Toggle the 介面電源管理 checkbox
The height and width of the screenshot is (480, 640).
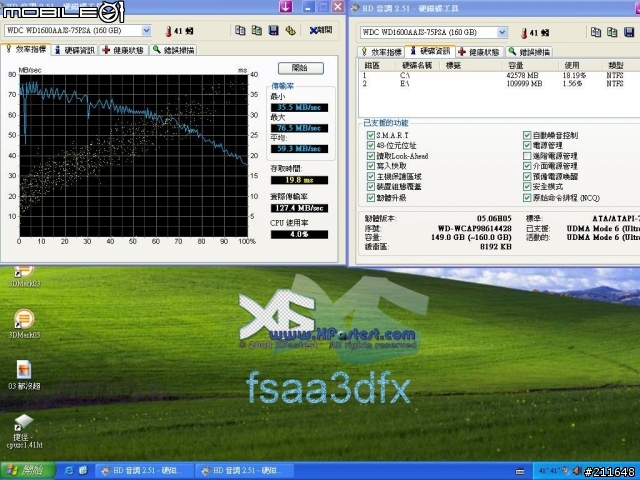click(527, 166)
